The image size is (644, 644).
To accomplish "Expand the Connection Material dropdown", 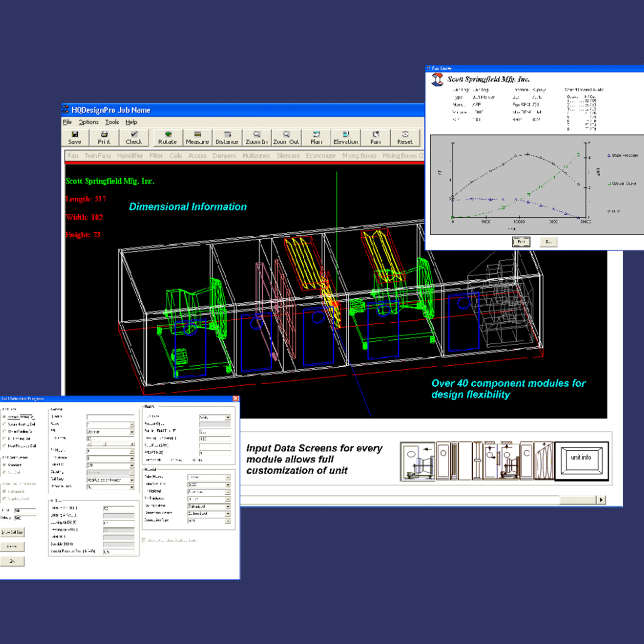I will click(x=228, y=513).
